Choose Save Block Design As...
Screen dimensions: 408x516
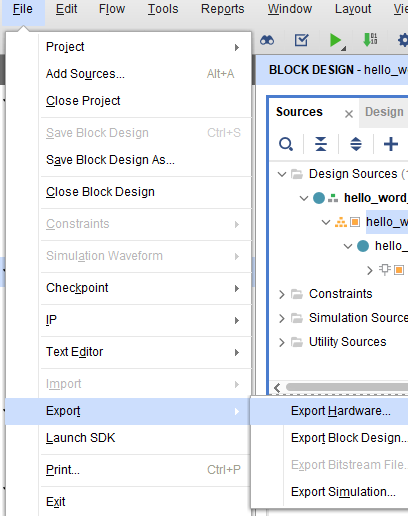click(x=128, y=160)
